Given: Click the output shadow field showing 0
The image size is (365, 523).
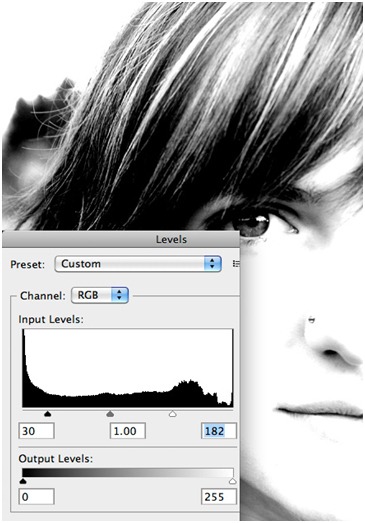Looking at the screenshot, I should point(36,497).
